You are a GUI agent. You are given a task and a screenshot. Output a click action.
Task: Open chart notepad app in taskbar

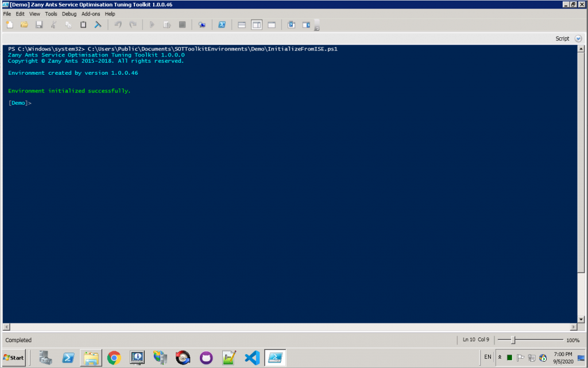point(229,358)
